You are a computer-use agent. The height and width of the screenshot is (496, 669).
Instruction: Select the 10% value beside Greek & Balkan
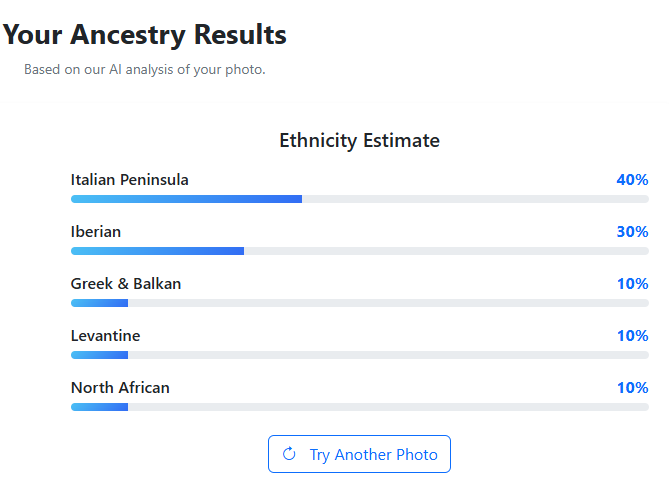point(632,284)
